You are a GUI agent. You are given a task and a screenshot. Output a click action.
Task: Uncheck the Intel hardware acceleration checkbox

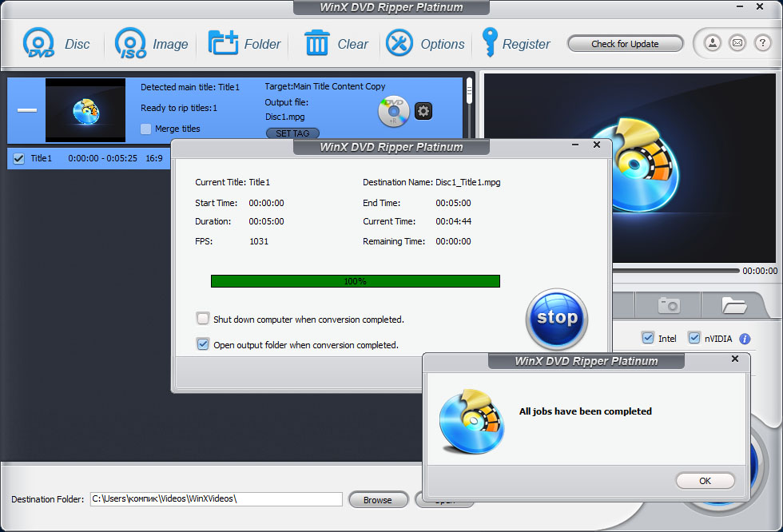648,338
